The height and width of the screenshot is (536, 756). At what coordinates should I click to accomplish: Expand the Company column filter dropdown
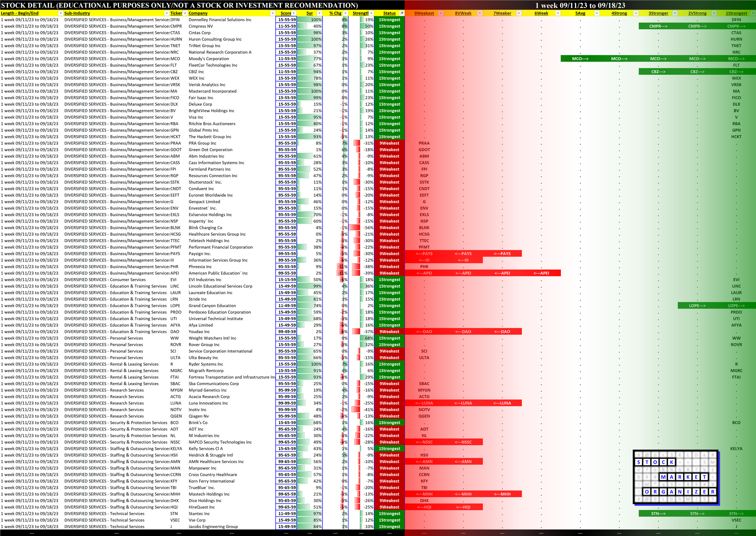click(x=273, y=13)
